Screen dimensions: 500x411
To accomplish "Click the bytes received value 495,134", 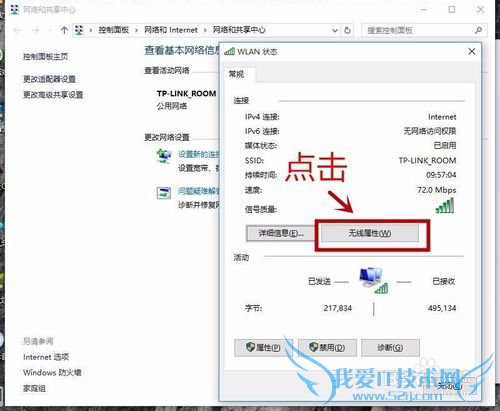I will point(442,308).
